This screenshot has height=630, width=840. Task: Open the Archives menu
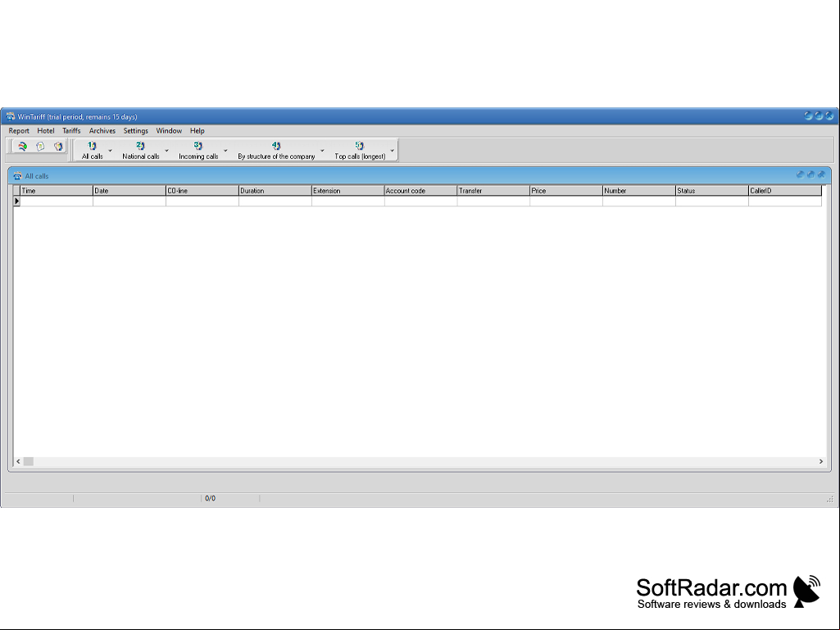[102, 131]
